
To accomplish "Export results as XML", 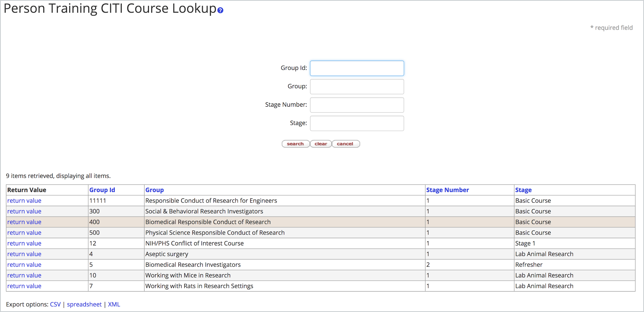I will point(114,304).
